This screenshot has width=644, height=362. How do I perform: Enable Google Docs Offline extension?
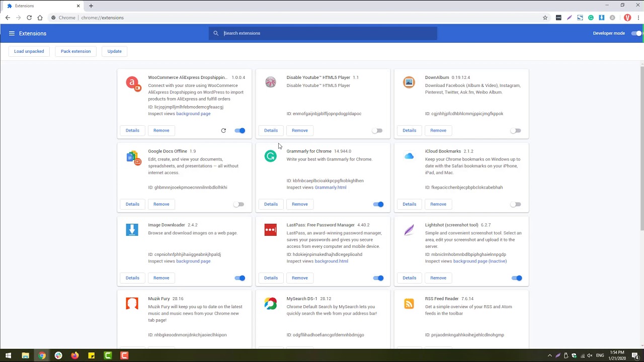pos(239,204)
